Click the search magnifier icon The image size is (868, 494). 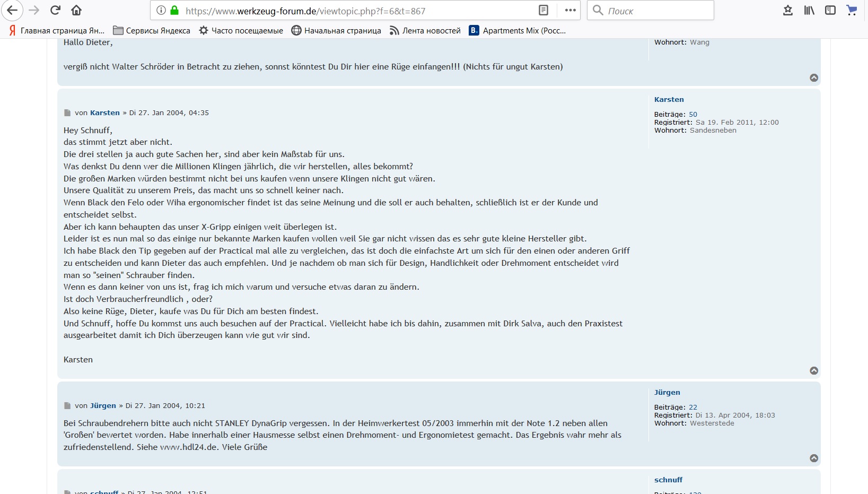pos(598,10)
